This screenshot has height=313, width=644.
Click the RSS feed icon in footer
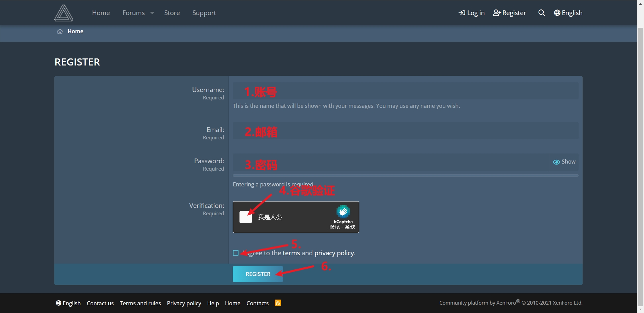(278, 303)
